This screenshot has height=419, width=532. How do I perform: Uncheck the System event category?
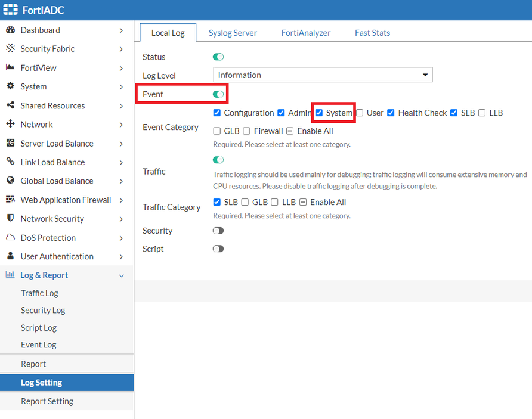pyautogui.click(x=319, y=113)
